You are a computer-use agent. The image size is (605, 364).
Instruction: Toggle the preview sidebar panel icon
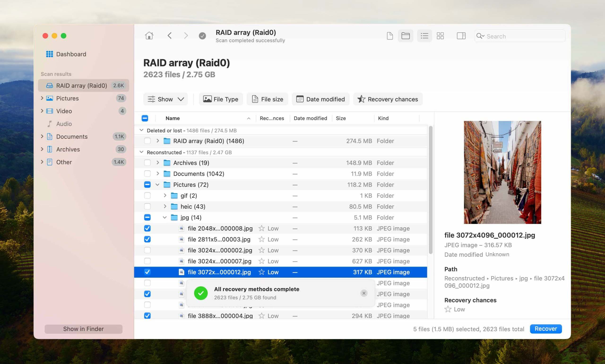[461, 36]
